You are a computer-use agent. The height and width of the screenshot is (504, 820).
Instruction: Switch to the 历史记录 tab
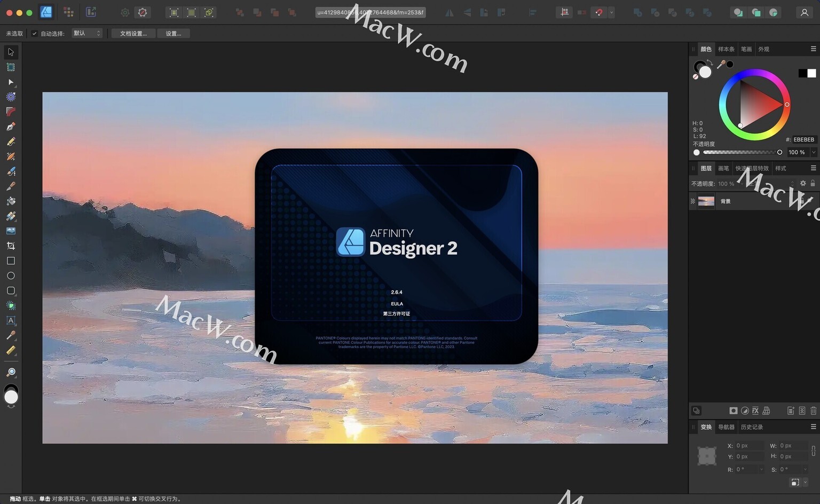pyautogui.click(x=752, y=427)
